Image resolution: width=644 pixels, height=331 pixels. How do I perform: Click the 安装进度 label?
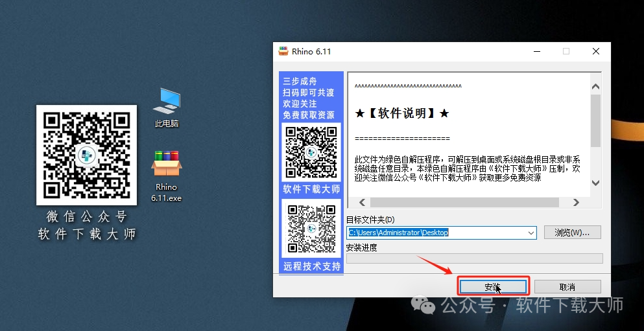pos(361,247)
